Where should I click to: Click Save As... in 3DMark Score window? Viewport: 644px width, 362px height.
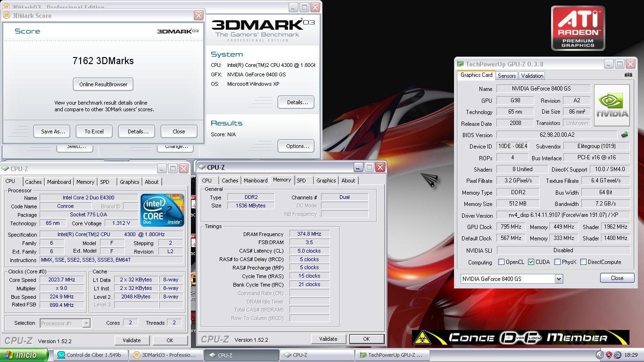pyautogui.click(x=53, y=132)
